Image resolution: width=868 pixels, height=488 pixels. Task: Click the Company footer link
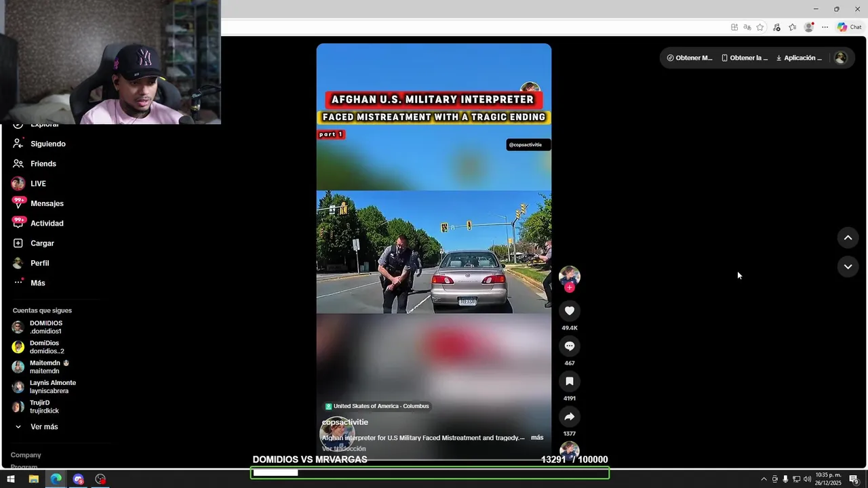point(26,455)
